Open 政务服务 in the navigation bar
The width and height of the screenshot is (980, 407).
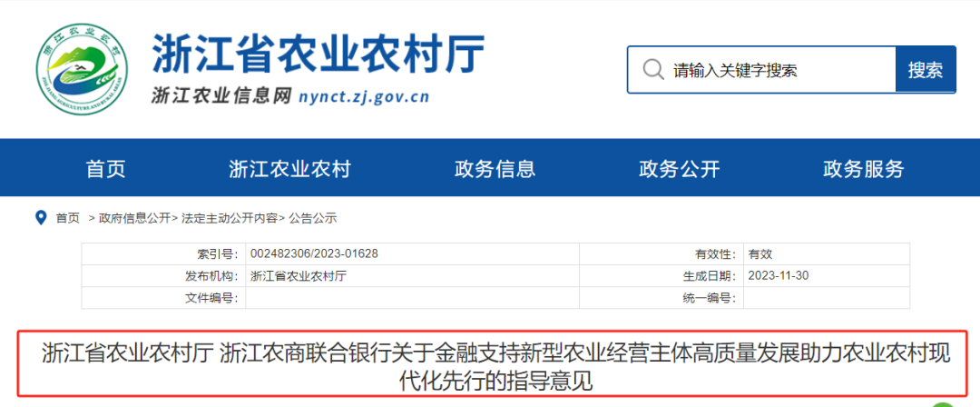[863, 169]
